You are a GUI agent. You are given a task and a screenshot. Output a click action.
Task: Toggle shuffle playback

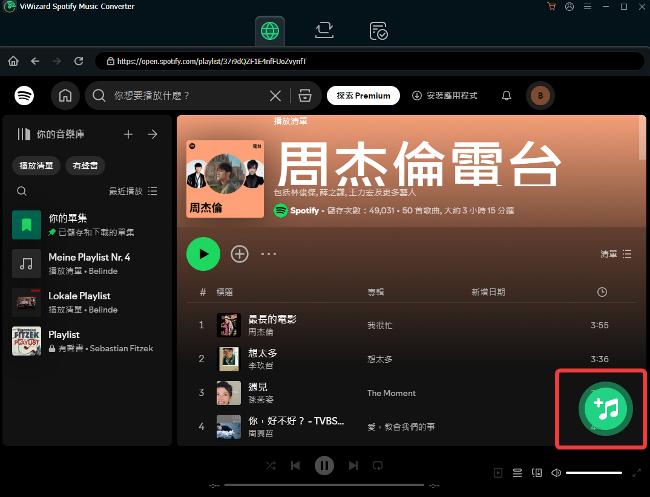271,465
